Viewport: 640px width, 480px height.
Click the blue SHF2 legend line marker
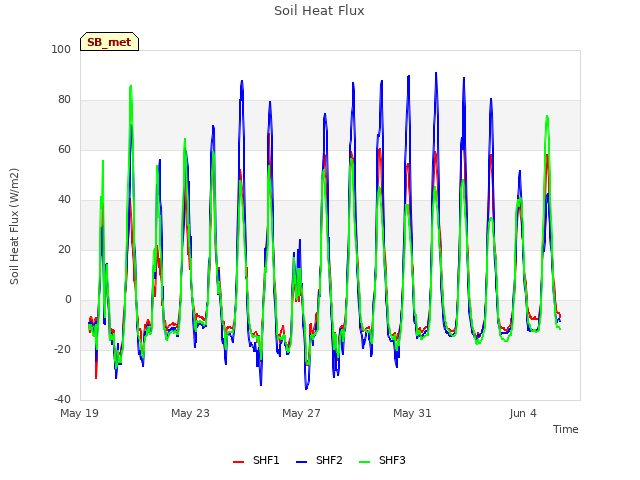(x=301, y=462)
